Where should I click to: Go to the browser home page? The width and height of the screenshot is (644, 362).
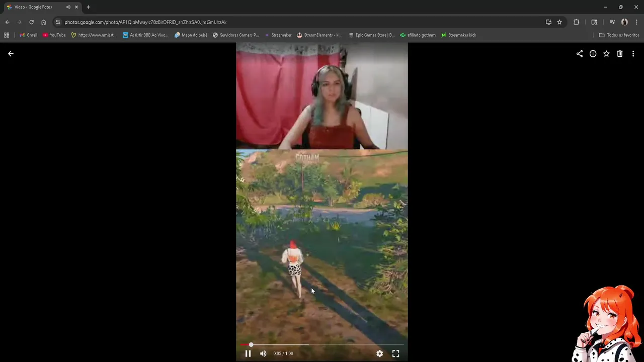(44, 22)
